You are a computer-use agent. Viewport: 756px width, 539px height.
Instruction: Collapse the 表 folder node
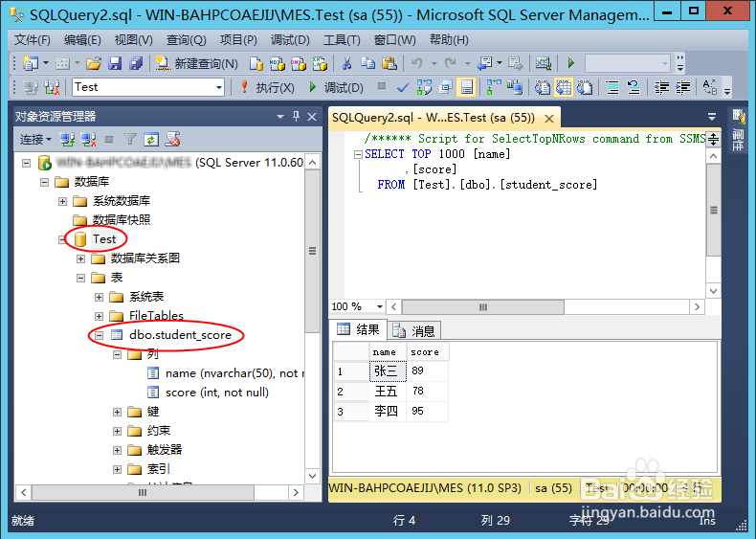coord(81,278)
